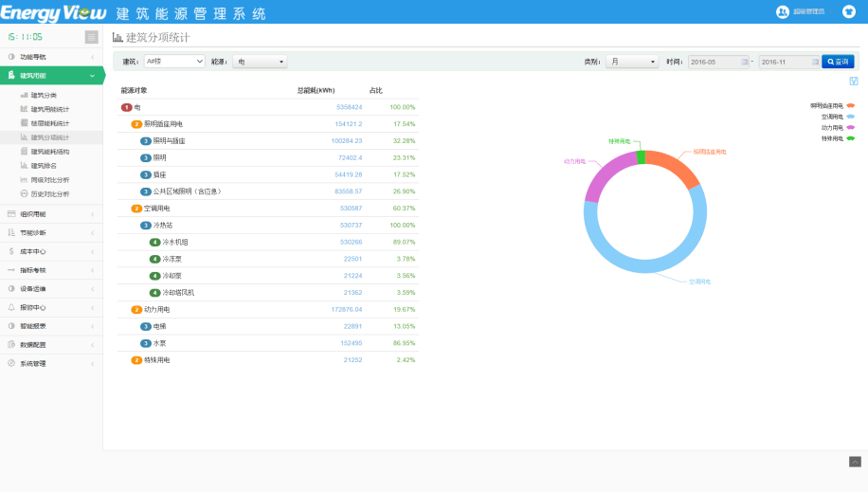
Task: Select 历史对比分析 sidebar menu item
Action: pos(51,194)
